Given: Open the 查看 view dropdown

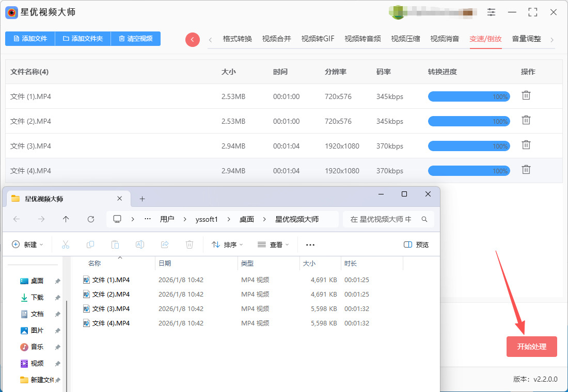Looking at the screenshot, I should [x=273, y=244].
